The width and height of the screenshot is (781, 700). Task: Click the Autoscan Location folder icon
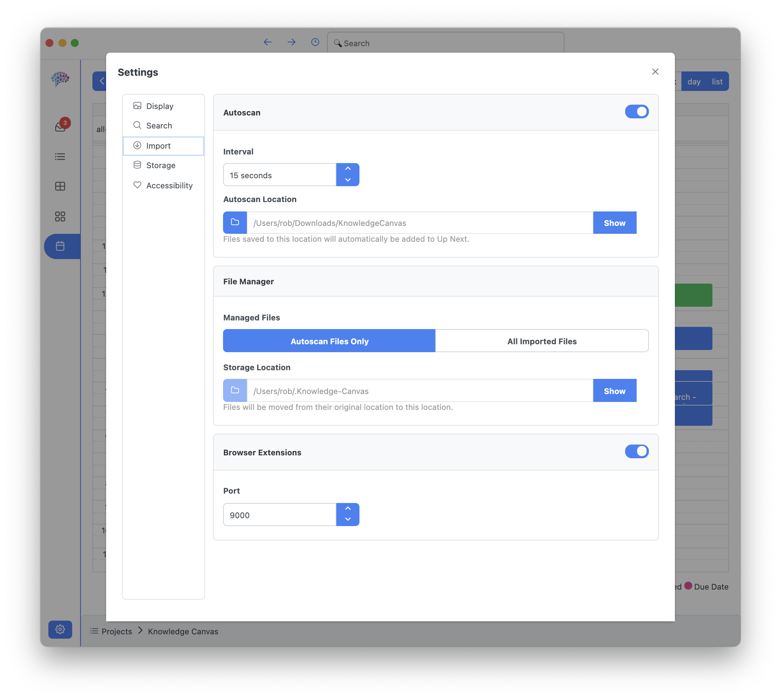click(x=235, y=222)
